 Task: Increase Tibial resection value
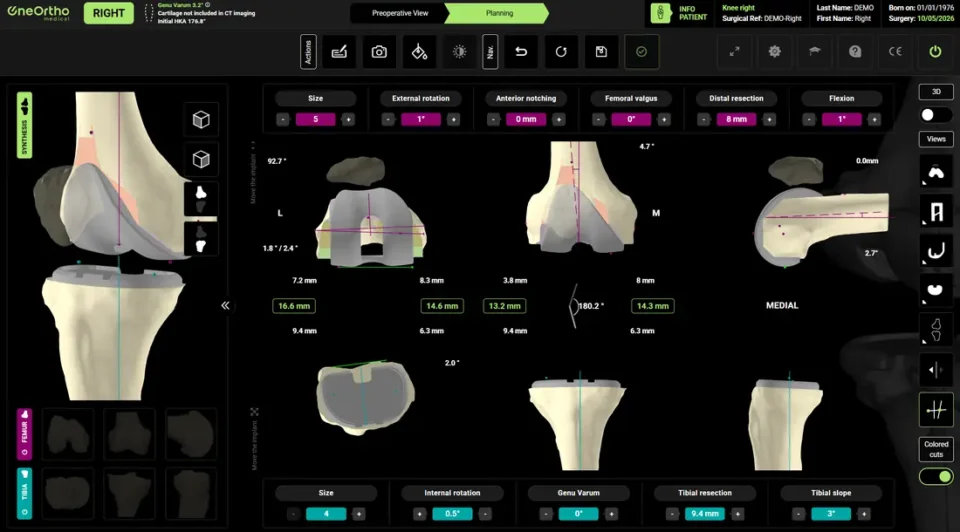click(738, 514)
